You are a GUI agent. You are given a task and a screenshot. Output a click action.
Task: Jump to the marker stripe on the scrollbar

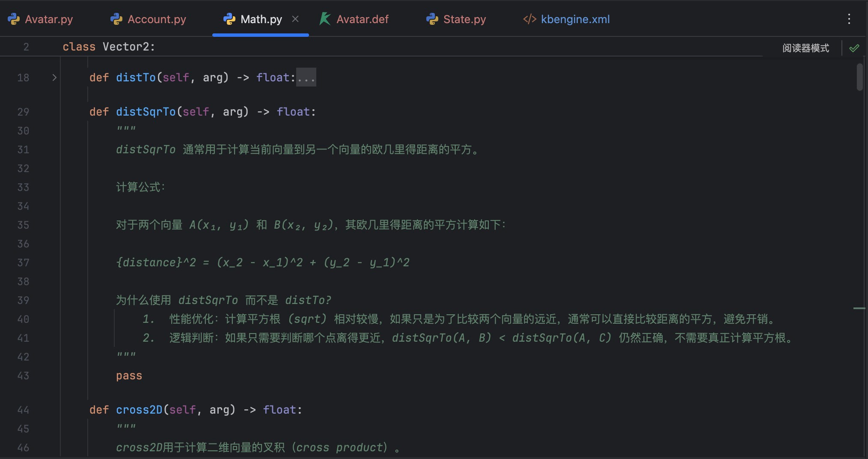[859, 308]
